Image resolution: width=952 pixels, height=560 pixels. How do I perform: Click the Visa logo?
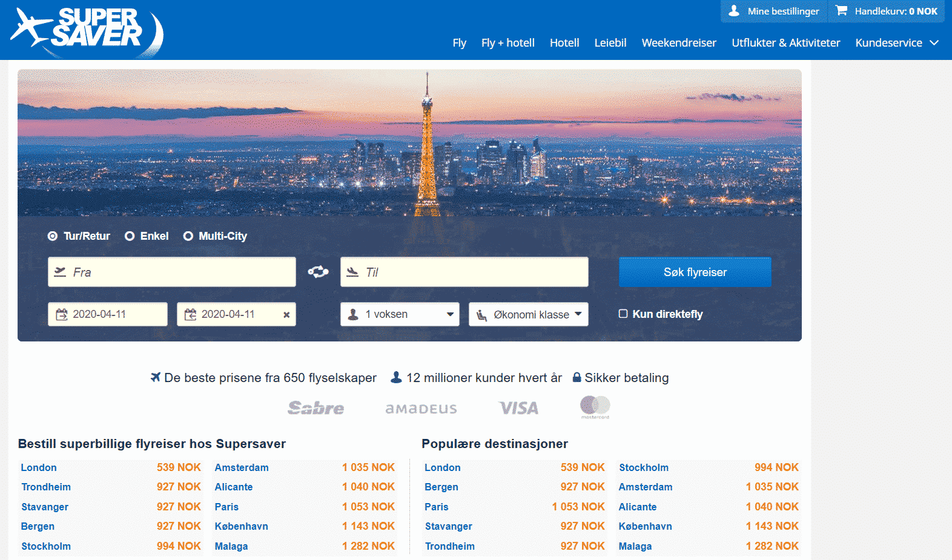click(x=518, y=408)
